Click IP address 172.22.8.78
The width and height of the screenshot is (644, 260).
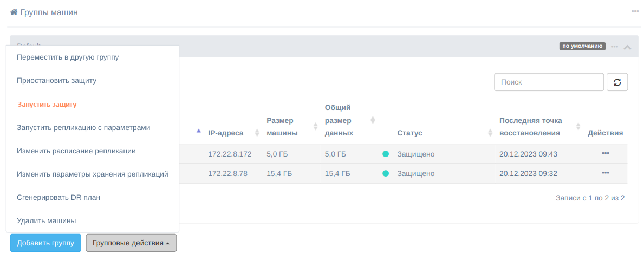click(228, 174)
